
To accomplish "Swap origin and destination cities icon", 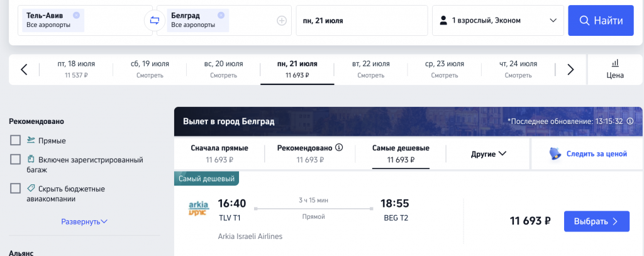I will pos(155,21).
